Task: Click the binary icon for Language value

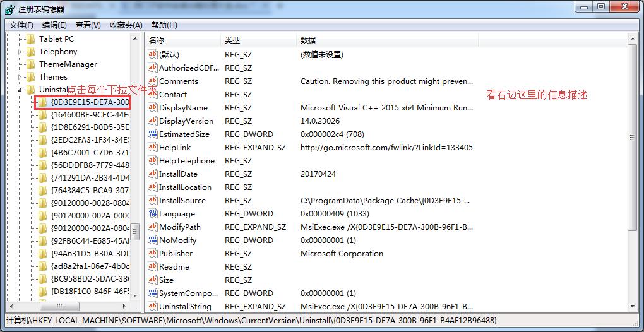Action: (x=153, y=213)
